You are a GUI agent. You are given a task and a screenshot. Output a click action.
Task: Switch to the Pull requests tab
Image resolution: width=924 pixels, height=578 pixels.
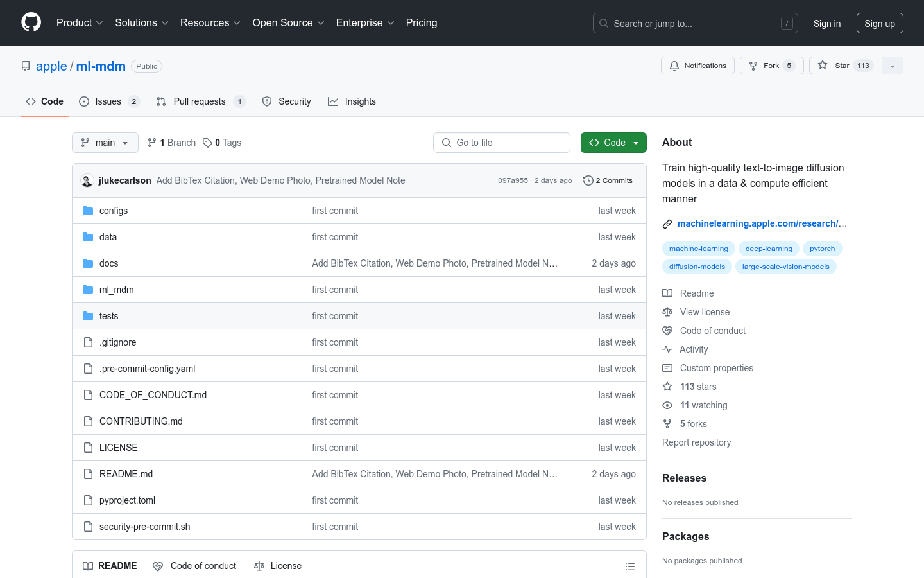click(201, 101)
